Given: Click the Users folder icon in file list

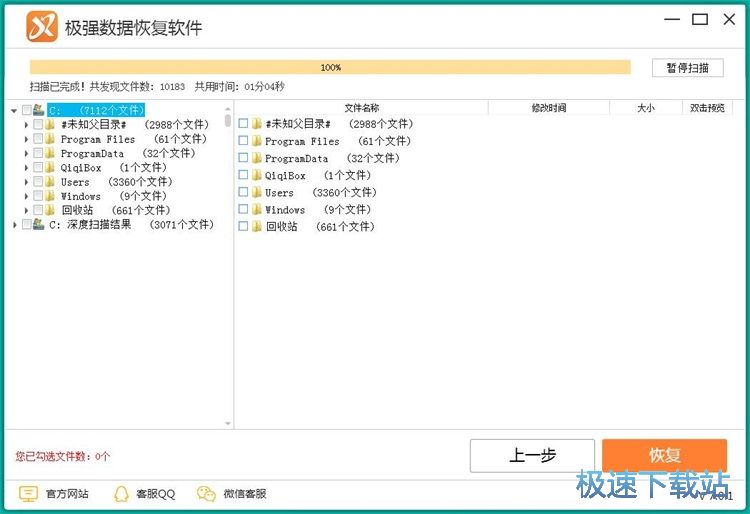Looking at the screenshot, I should [257, 193].
